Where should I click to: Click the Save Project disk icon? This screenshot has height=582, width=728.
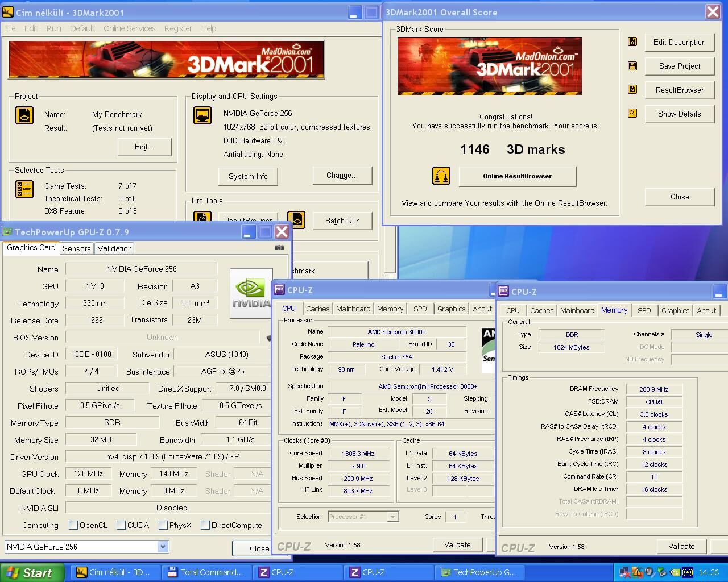pyautogui.click(x=632, y=66)
